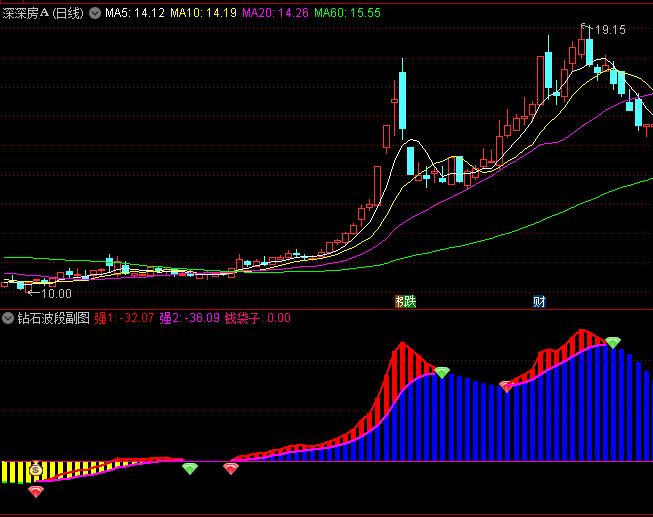This screenshot has height=517, width=653.
Task: Select the MA60: 15.55 indicator label
Action: 347,13
